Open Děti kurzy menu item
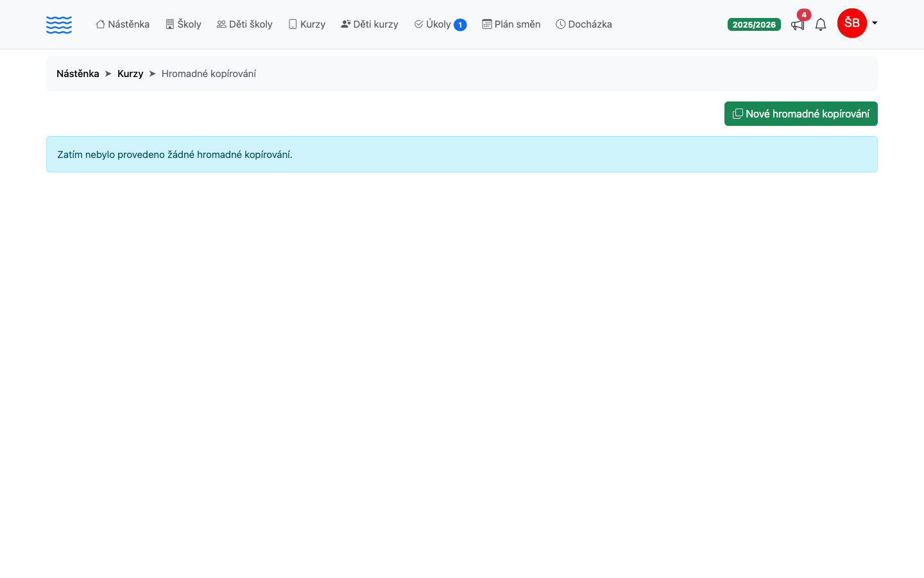The height and width of the screenshot is (578, 924). (370, 24)
